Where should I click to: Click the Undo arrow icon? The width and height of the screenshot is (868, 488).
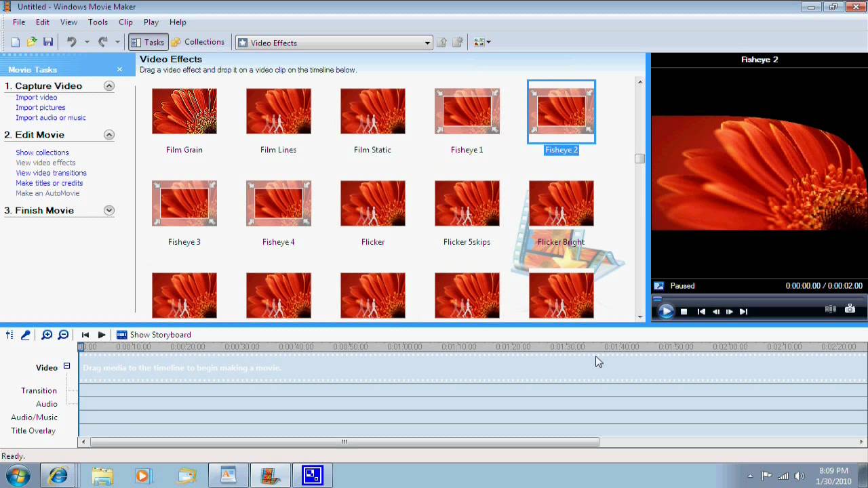click(72, 42)
